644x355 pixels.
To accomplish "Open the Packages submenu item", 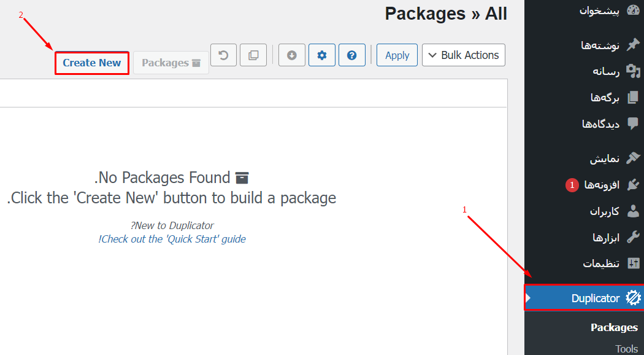I will coord(614,327).
